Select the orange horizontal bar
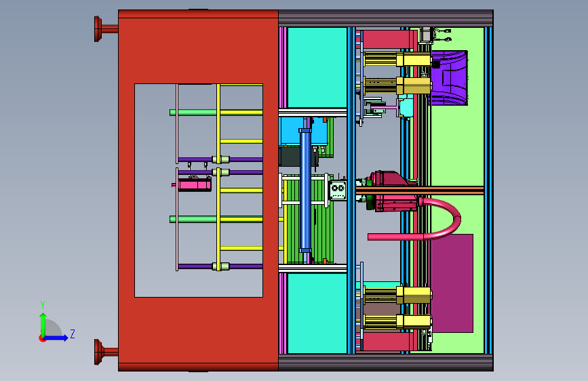 pyautogui.click(x=420, y=190)
